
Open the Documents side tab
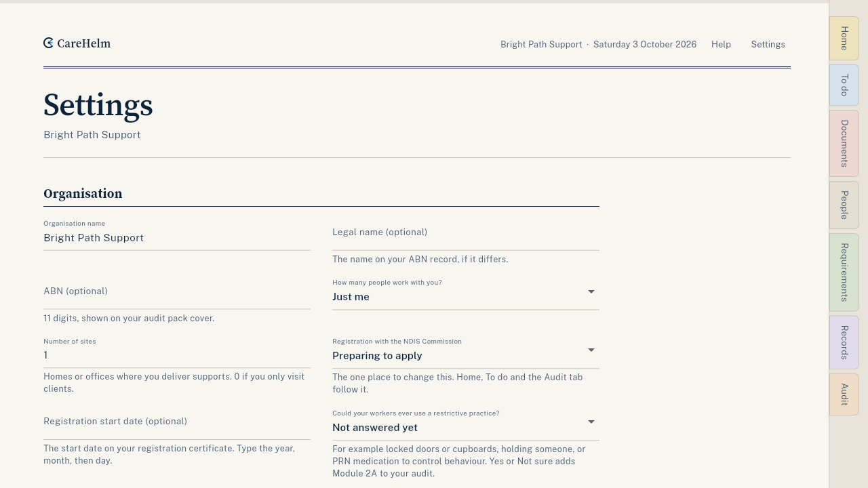[x=844, y=144]
